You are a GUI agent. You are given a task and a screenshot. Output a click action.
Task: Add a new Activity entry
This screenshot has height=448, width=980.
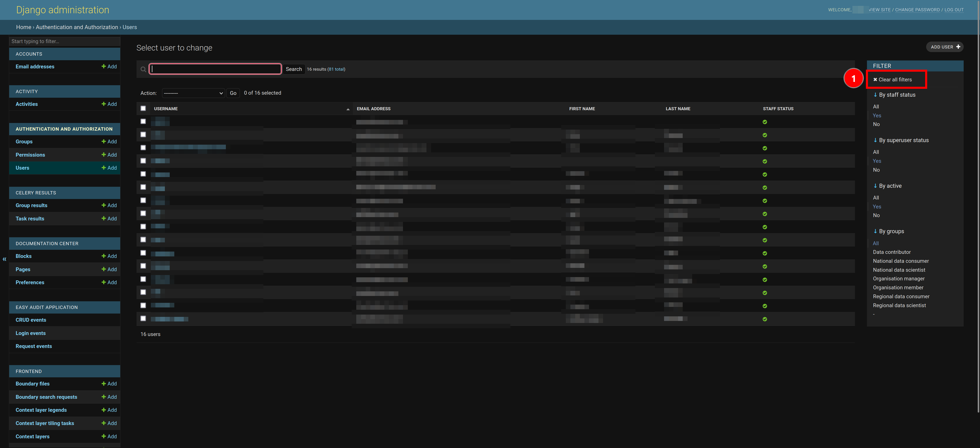[x=109, y=104]
